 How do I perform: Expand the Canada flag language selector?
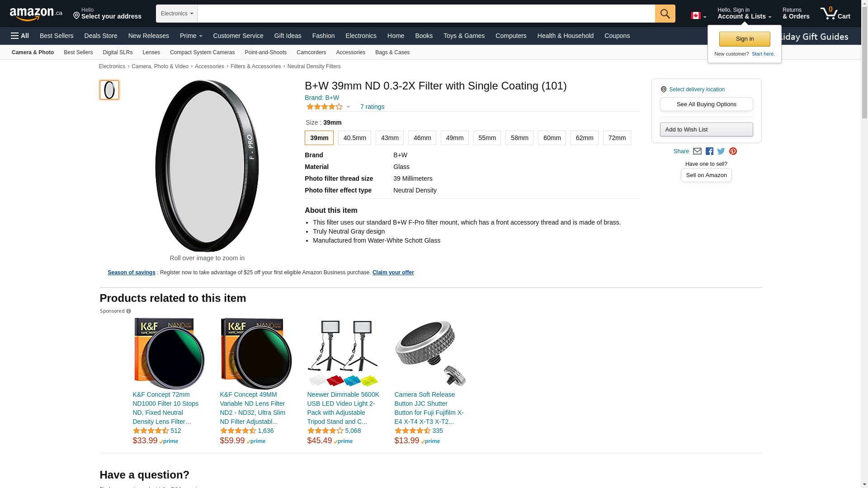[698, 16]
